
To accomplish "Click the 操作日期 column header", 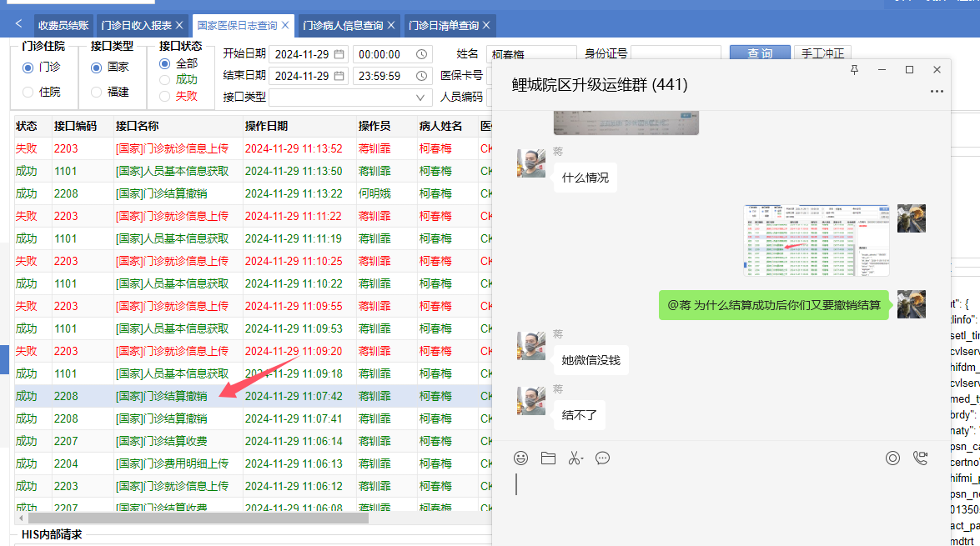I will coord(299,126).
